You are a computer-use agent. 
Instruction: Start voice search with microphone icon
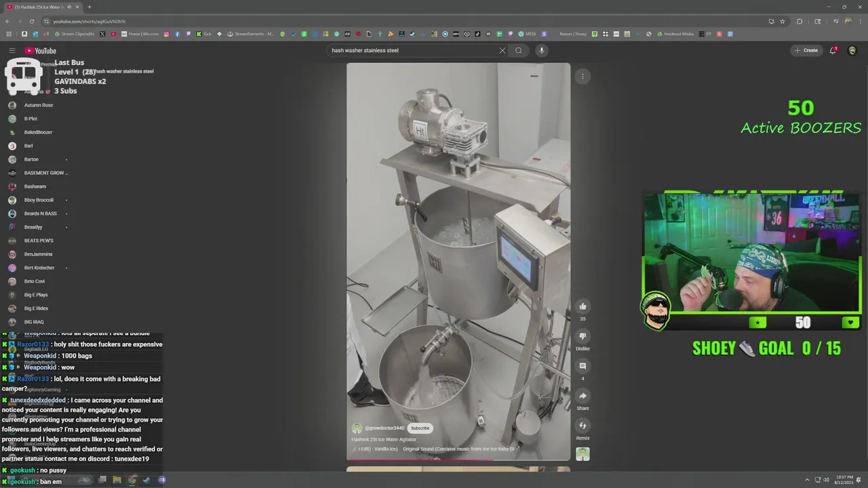pyautogui.click(x=541, y=50)
